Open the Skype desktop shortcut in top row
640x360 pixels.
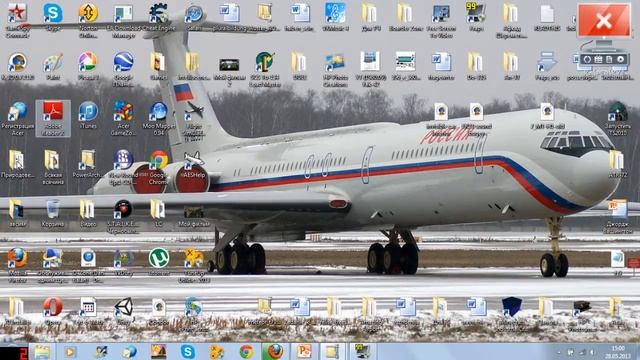click(53, 17)
